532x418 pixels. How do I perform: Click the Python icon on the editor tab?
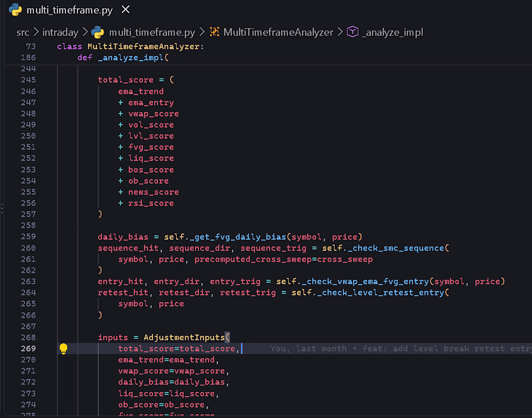tap(15, 10)
